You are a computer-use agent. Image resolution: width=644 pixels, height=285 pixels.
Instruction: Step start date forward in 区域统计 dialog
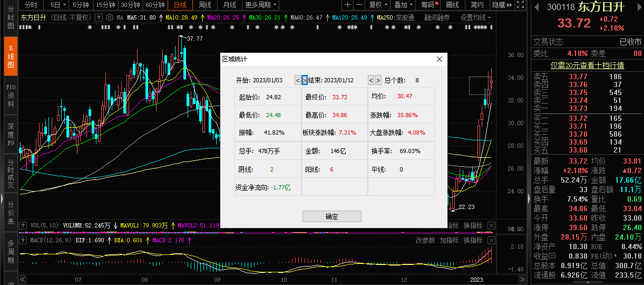[304, 80]
